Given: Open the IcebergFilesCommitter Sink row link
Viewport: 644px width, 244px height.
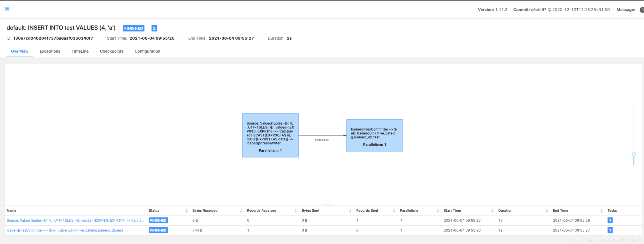Looking at the screenshot, I should pos(65,230).
